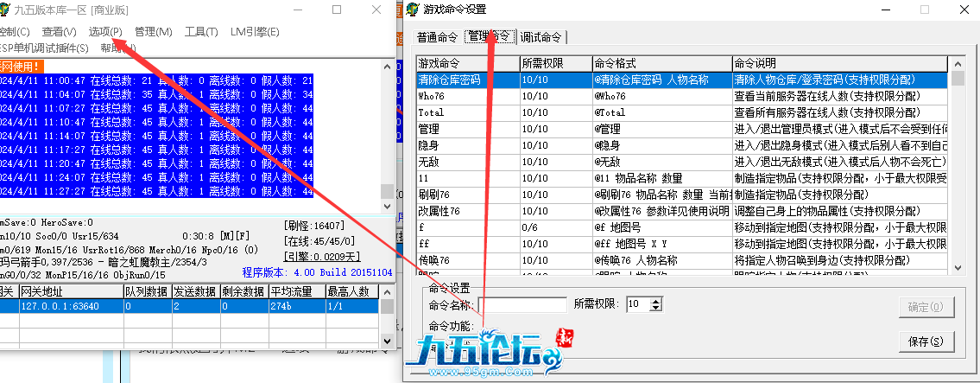Image resolution: width=980 pixels, height=383 pixels.
Task: Select the Total command name cell
Action: tap(468, 112)
